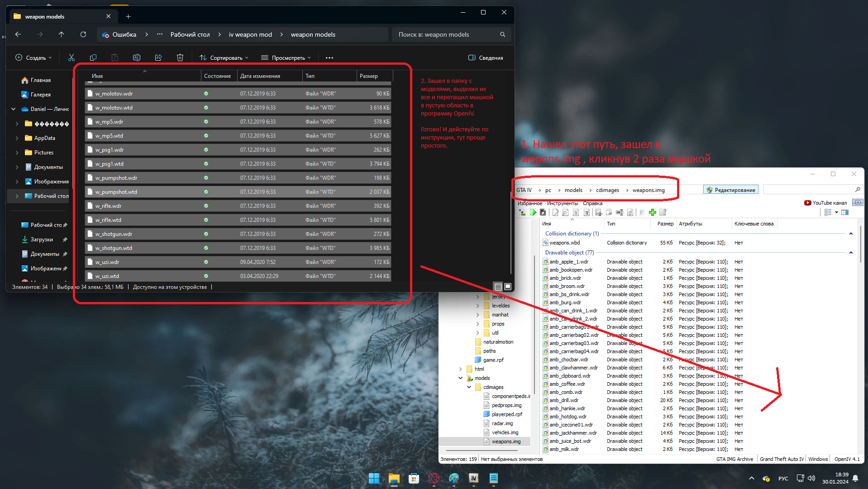Viewport: 868px width, 489px height.
Task: Select weapons.img in OpenIV tree
Action: click(506, 441)
